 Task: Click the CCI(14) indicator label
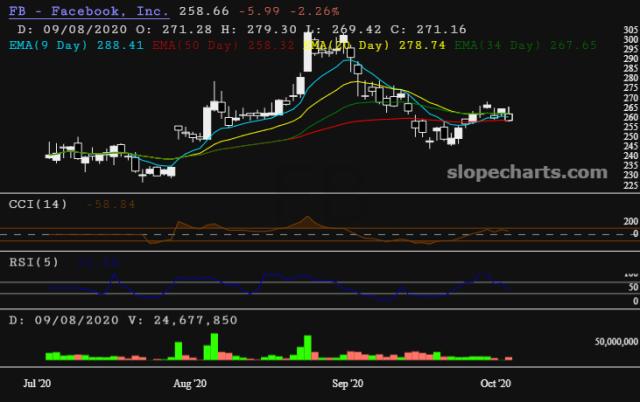coord(38,204)
